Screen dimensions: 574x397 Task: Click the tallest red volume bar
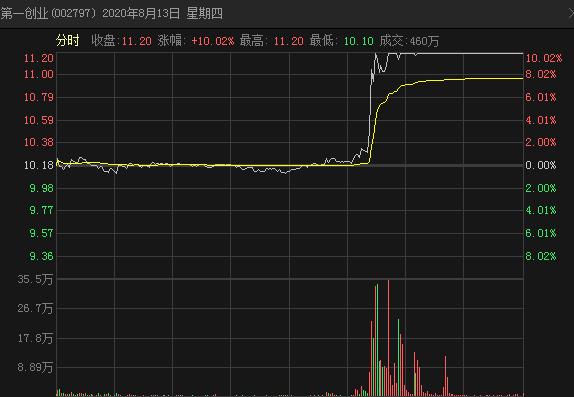point(389,338)
